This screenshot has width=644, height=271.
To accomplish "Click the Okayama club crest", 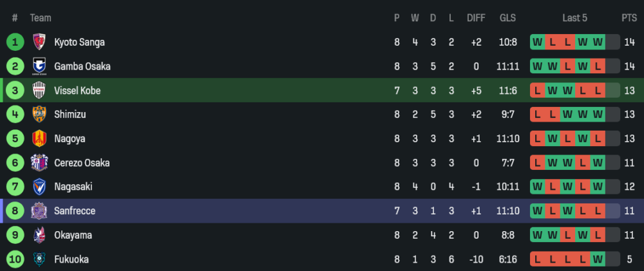I will pos(39,236).
